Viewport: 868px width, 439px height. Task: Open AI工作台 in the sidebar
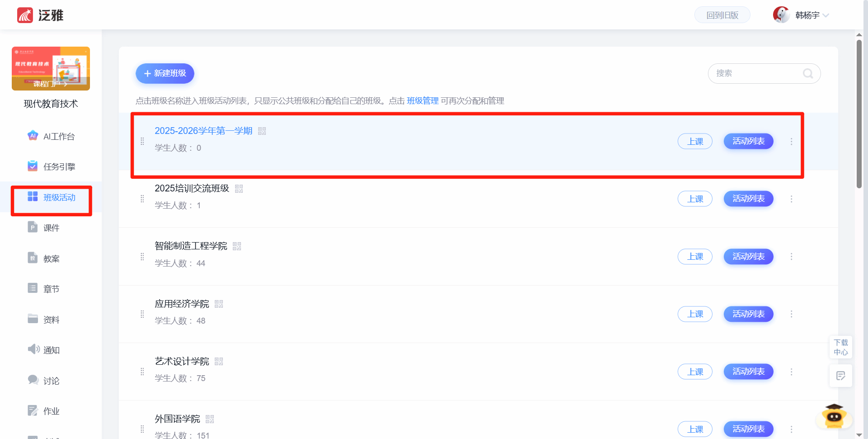51,136
